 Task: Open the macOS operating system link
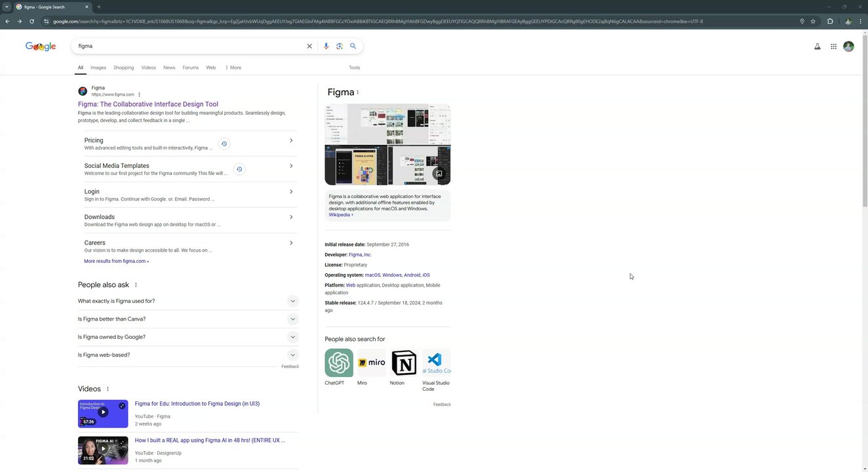(x=372, y=275)
